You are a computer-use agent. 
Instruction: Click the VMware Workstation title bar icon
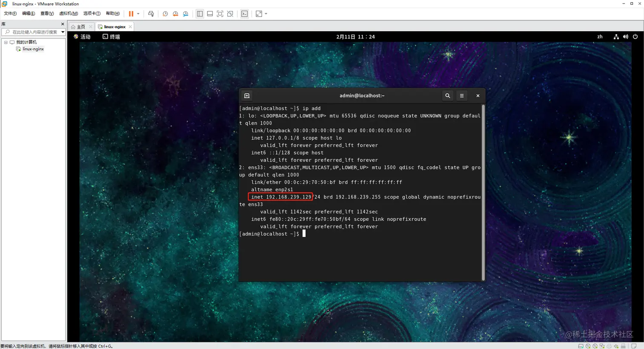[x=5, y=4]
